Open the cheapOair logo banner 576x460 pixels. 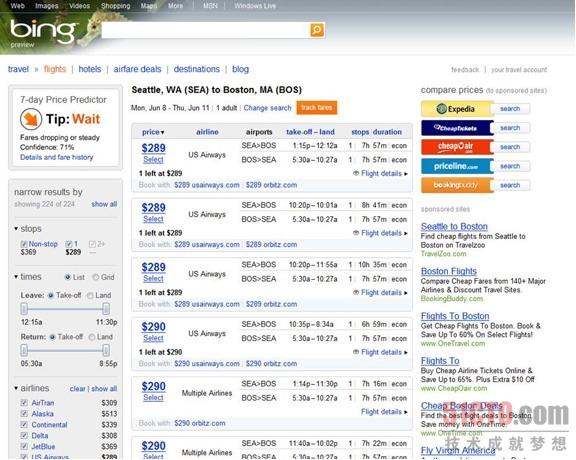(x=456, y=147)
